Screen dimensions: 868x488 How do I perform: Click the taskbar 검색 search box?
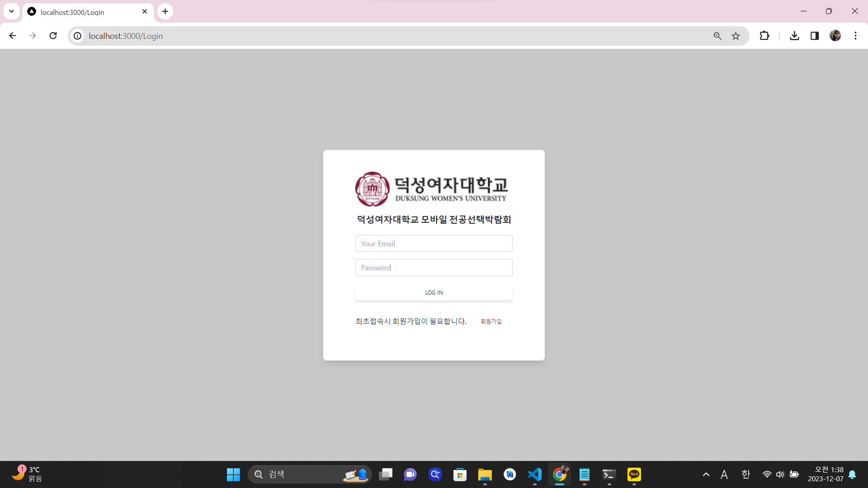pos(310,474)
